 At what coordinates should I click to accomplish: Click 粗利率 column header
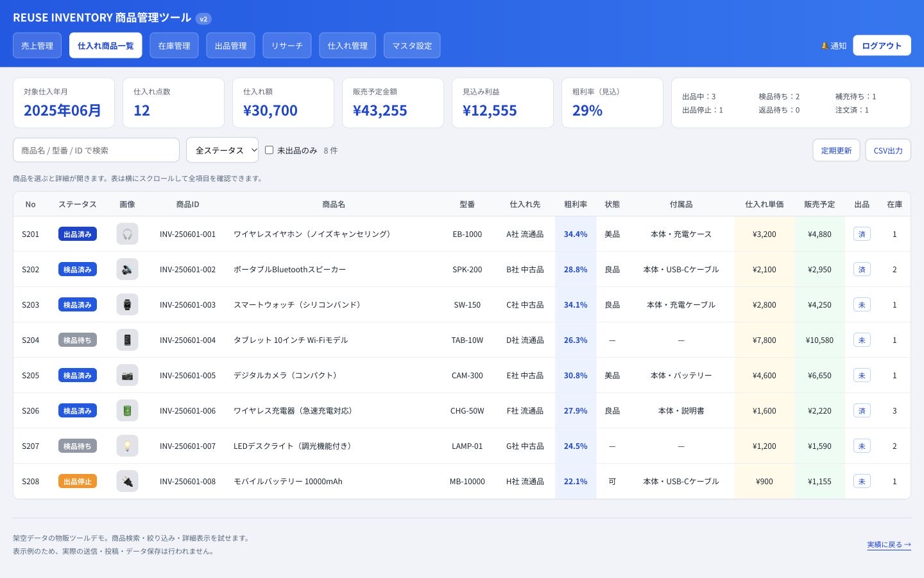tap(576, 204)
